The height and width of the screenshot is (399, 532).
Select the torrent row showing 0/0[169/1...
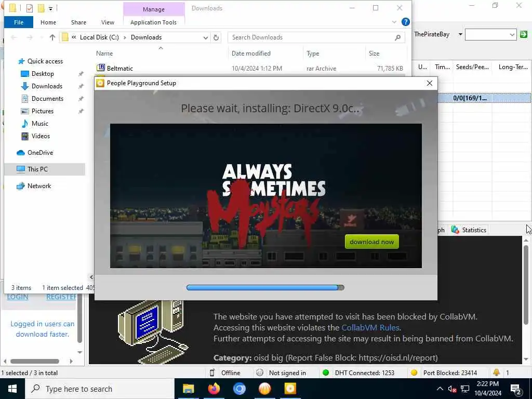pyautogui.click(x=484, y=98)
